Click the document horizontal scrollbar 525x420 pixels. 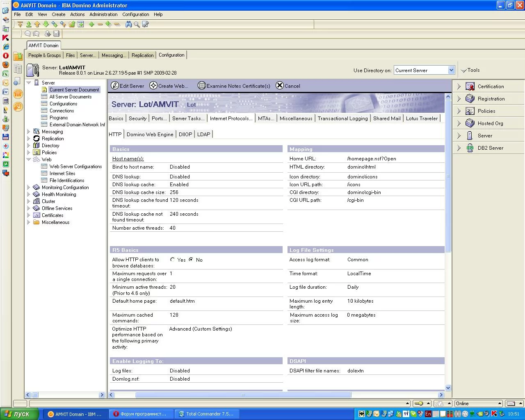(x=243, y=395)
